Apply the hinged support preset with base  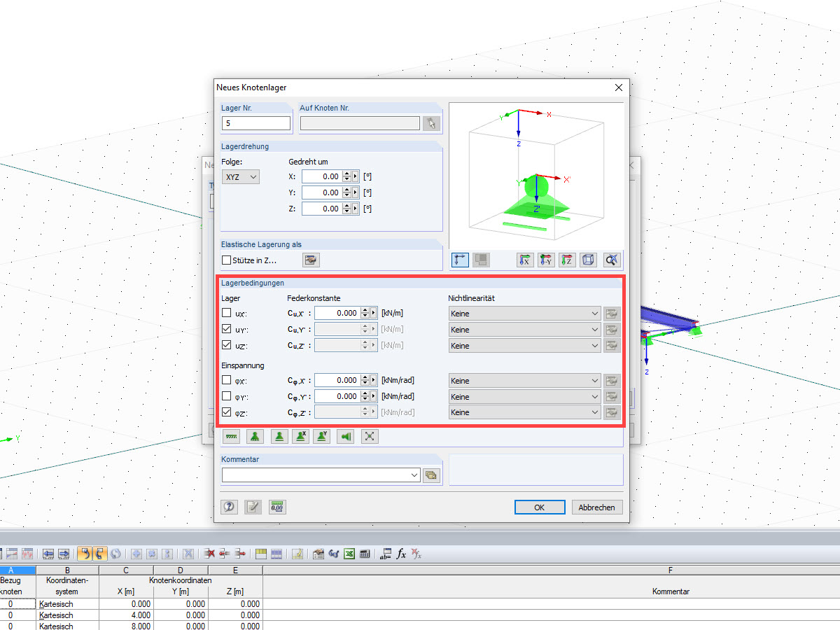pos(255,436)
